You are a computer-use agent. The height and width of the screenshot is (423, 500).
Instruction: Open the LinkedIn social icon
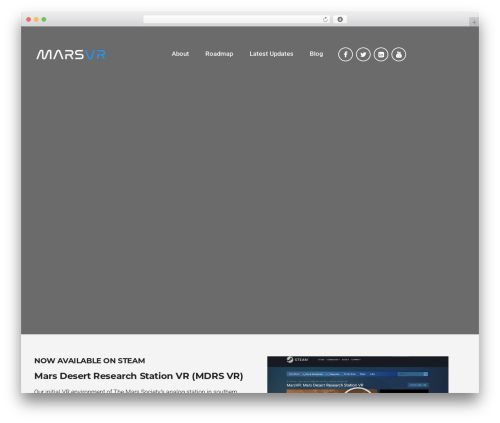pos(381,54)
